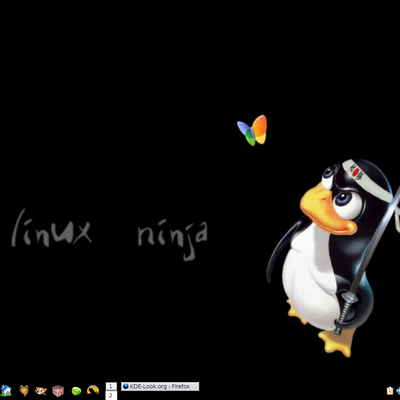The width and height of the screenshot is (400, 400).
Task: Switch to virtual desktop 2 in pager
Action: 111,396
